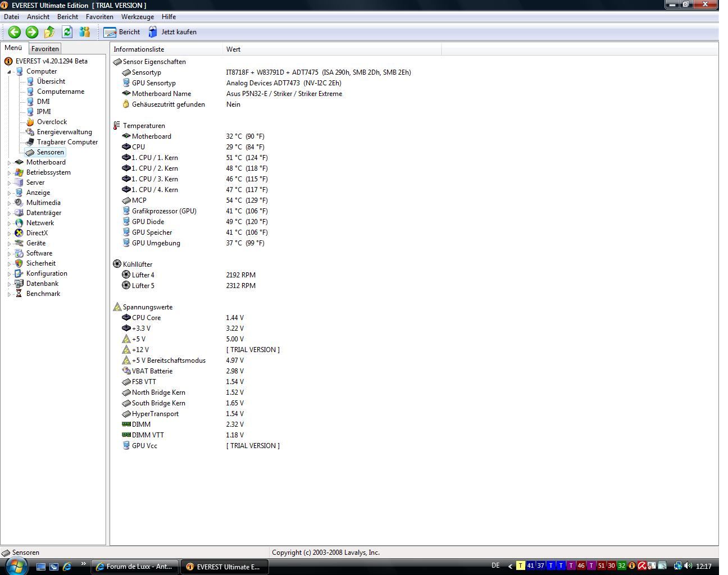Click the Informationsliste column header
This screenshot has width=728, height=575.
(166, 49)
